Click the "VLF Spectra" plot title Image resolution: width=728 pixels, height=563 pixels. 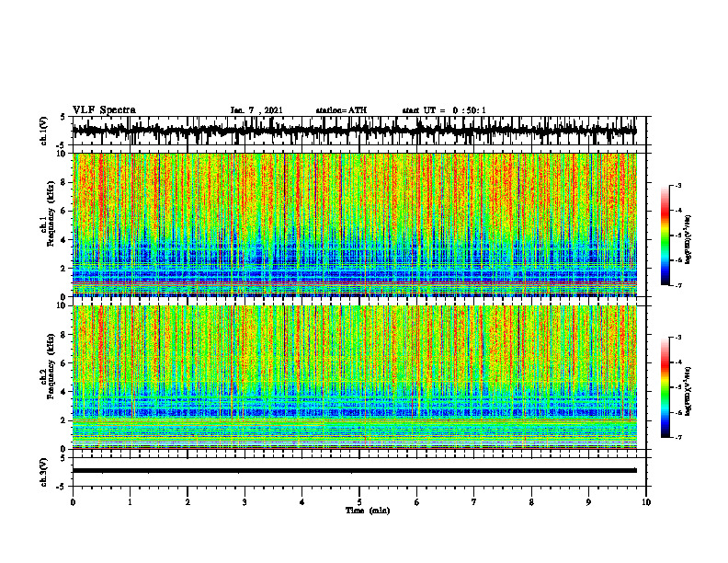104,110
